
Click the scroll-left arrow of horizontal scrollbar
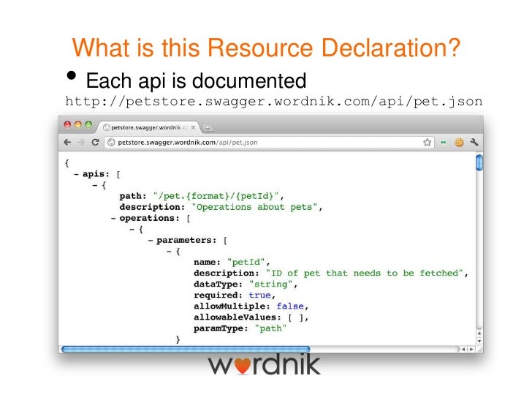click(x=464, y=349)
